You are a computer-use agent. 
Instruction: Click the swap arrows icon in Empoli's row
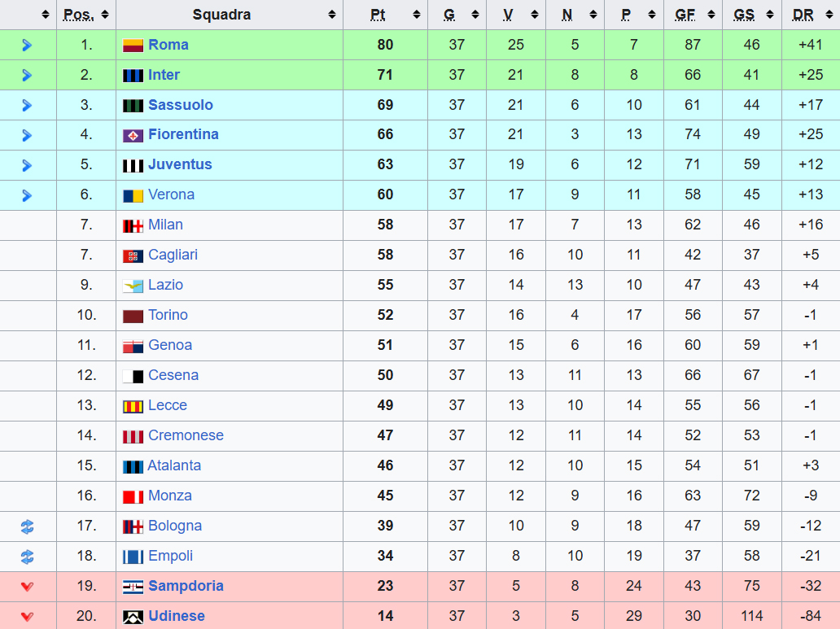click(x=28, y=557)
